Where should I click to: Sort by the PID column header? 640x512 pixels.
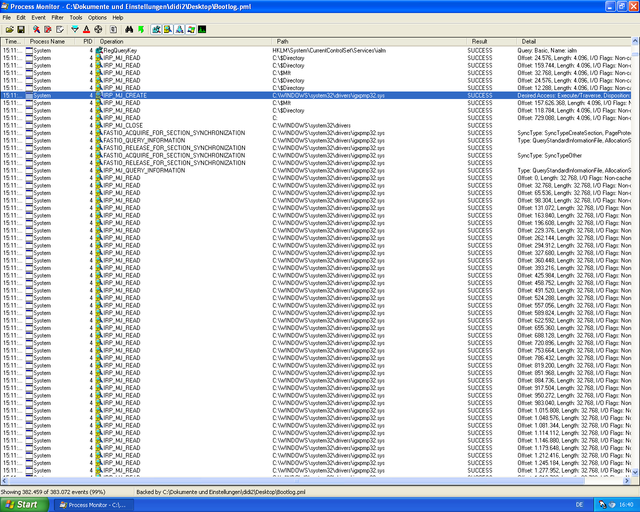[85, 42]
